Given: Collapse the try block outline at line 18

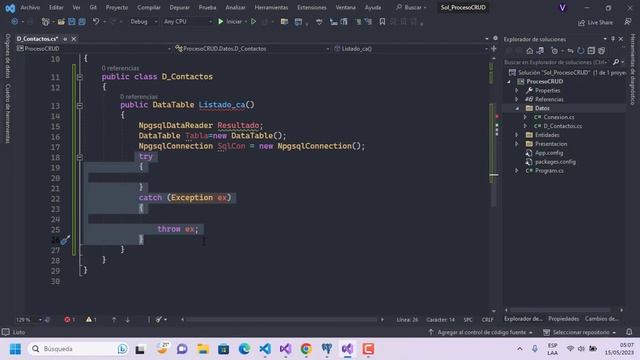Looking at the screenshot, I should click(80, 157).
